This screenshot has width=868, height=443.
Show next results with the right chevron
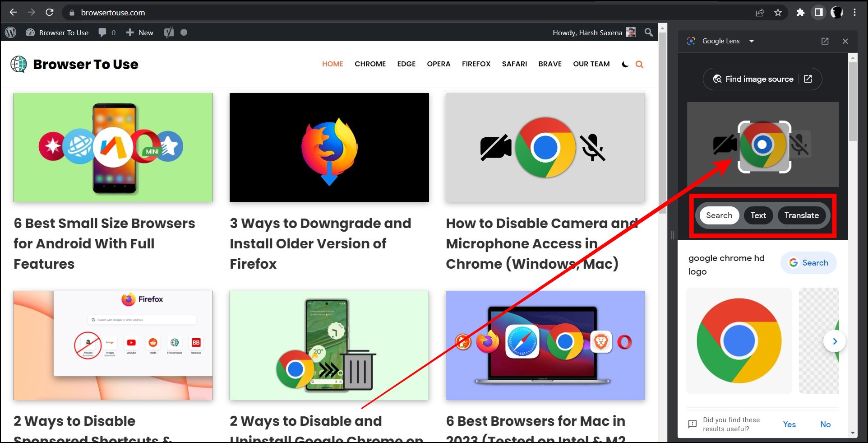pos(835,341)
